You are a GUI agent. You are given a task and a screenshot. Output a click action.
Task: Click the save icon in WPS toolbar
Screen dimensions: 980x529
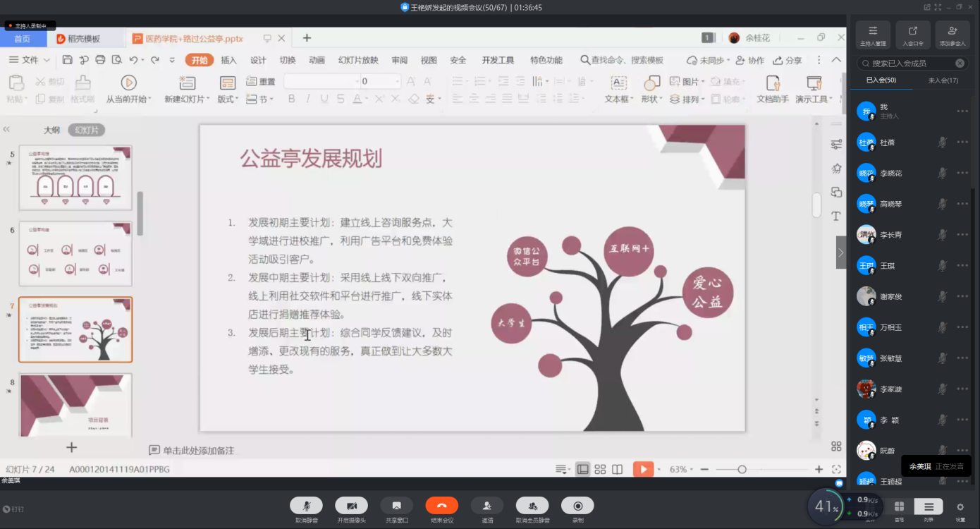(68, 60)
